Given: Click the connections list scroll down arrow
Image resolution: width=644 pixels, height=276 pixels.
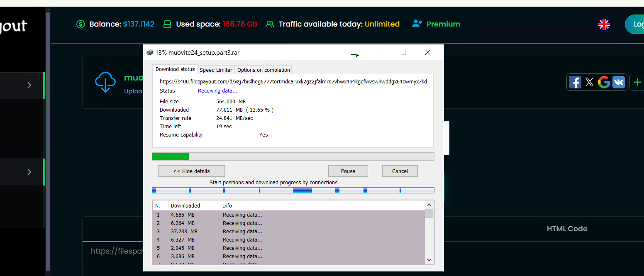Looking at the screenshot, I should point(429,260).
